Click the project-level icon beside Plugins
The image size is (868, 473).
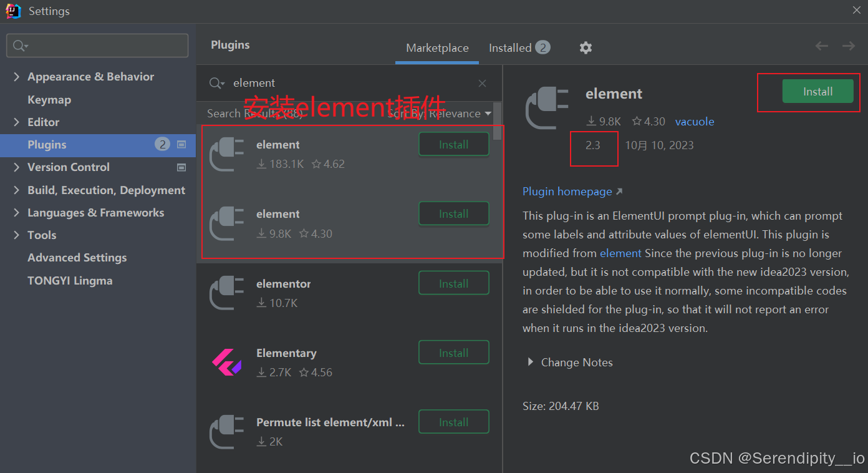pos(181,144)
